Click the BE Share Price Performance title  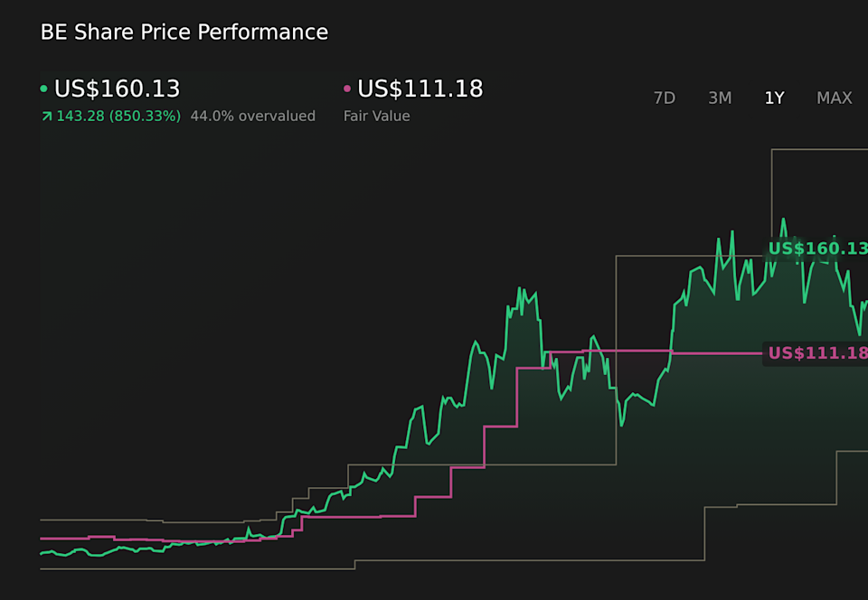click(184, 33)
